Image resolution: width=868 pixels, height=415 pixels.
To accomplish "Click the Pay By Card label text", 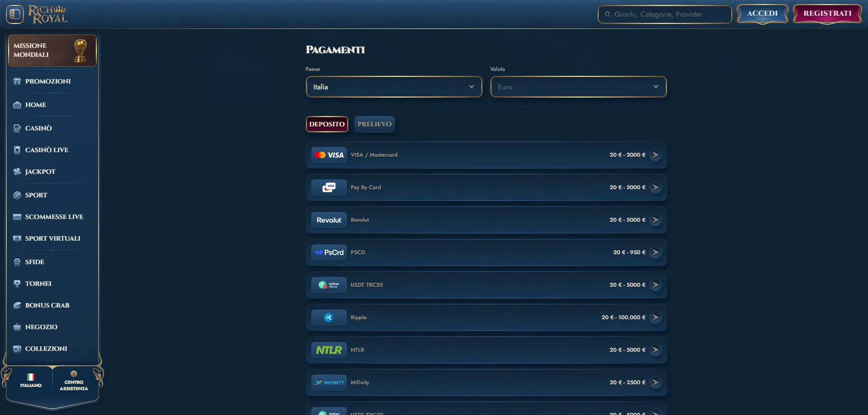I will pos(366,187).
